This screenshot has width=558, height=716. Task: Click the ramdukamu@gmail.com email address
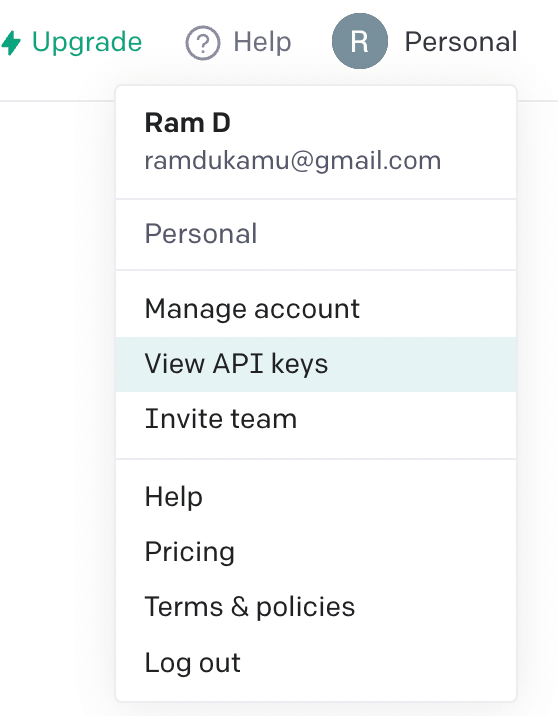pos(293,161)
